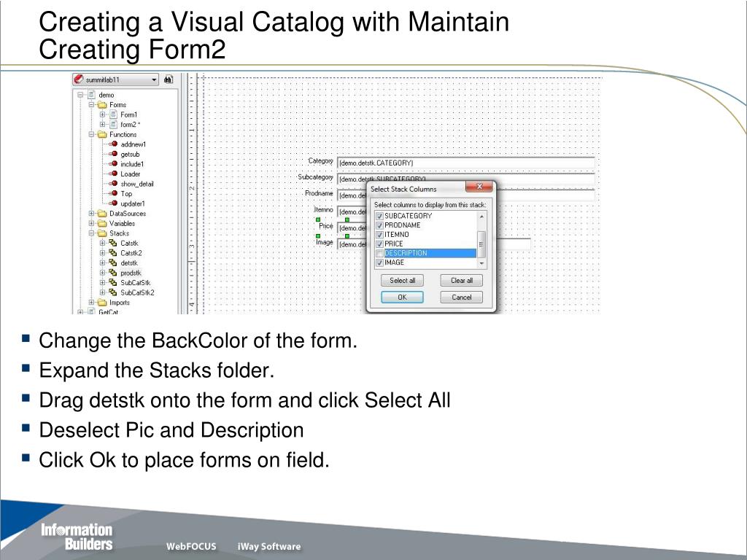
Task: Collapse the Forms folder
Action: [91, 105]
